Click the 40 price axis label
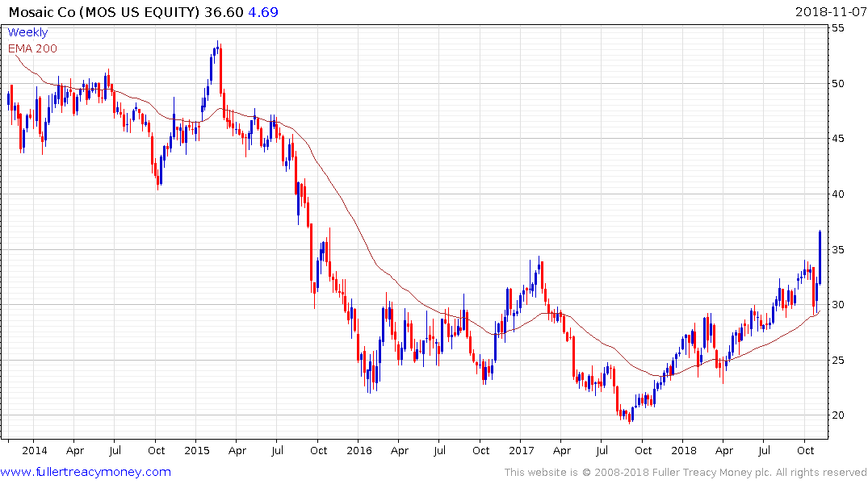 click(838, 194)
